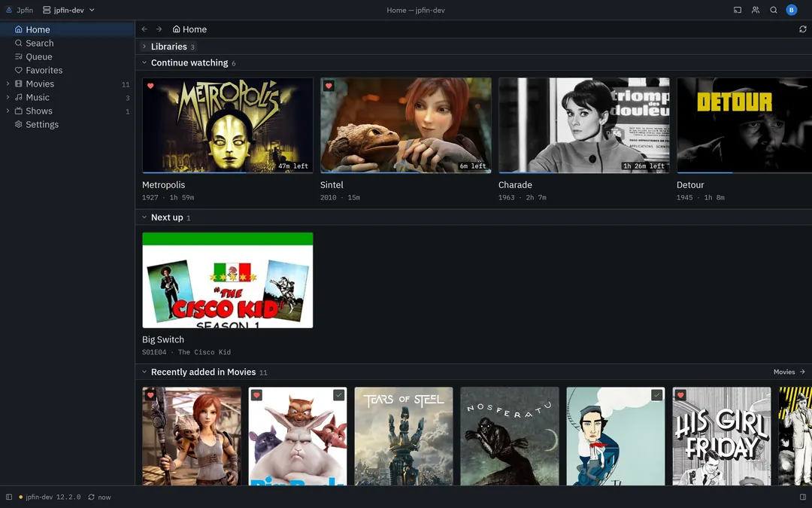Click the Jpfin logo icon
The height and width of the screenshot is (508, 812).
pyautogui.click(x=9, y=10)
